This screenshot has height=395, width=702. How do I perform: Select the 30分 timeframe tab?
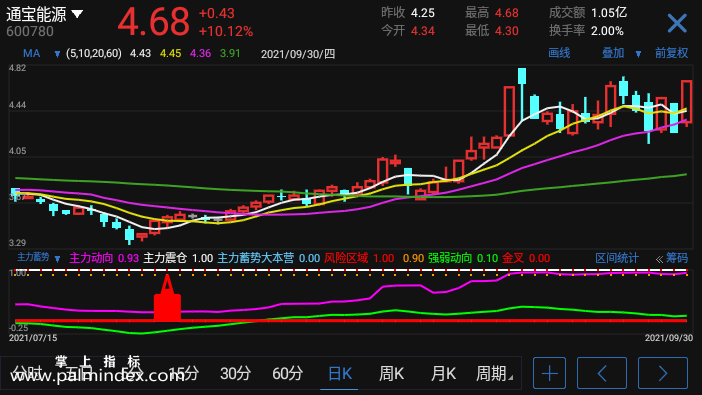coord(235,374)
